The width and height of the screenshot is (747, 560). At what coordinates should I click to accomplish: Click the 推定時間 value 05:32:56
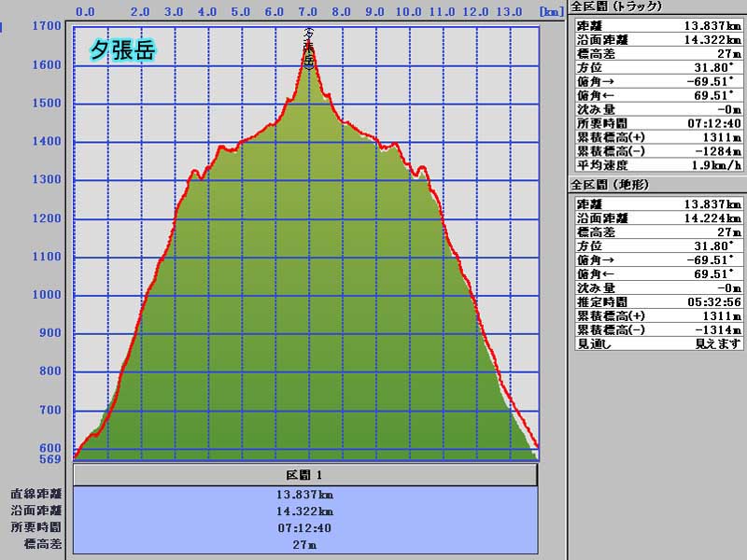(x=712, y=302)
